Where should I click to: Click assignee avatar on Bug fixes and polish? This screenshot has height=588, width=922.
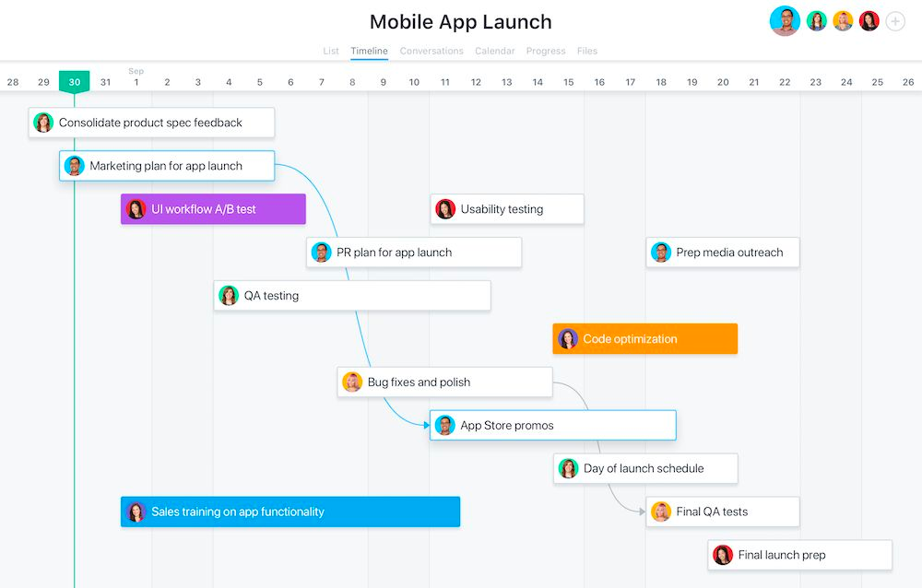point(352,382)
